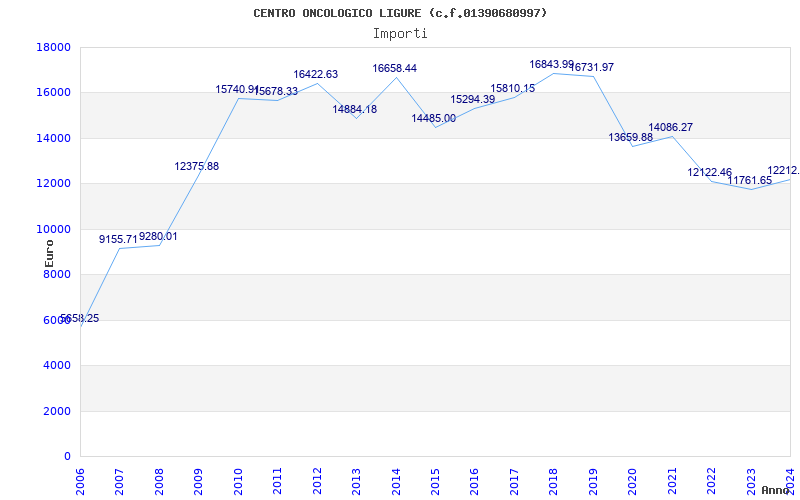This screenshot has height=500, width=800.
Task: Click the 2013 data label 14884.18
Action: [354, 110]
